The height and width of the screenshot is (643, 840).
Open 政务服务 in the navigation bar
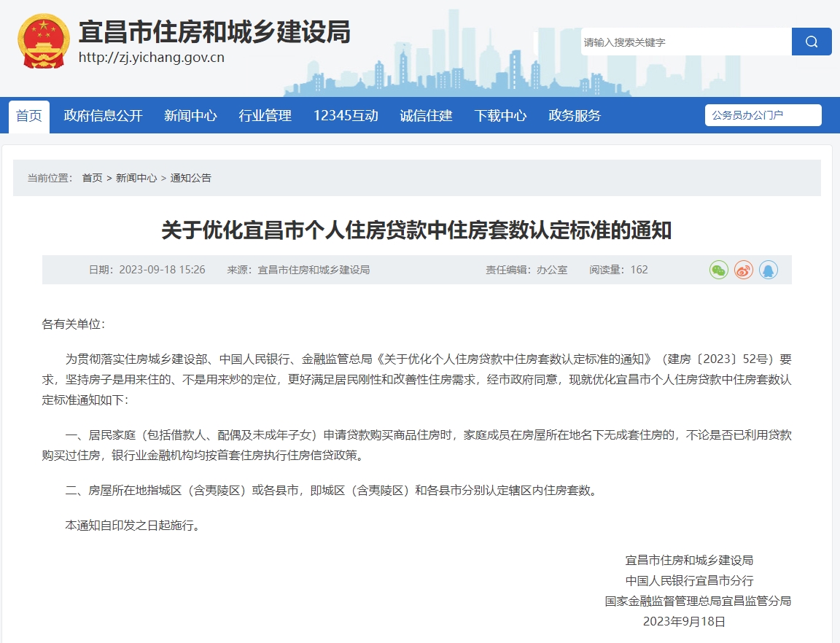click(x=575, y=116)
